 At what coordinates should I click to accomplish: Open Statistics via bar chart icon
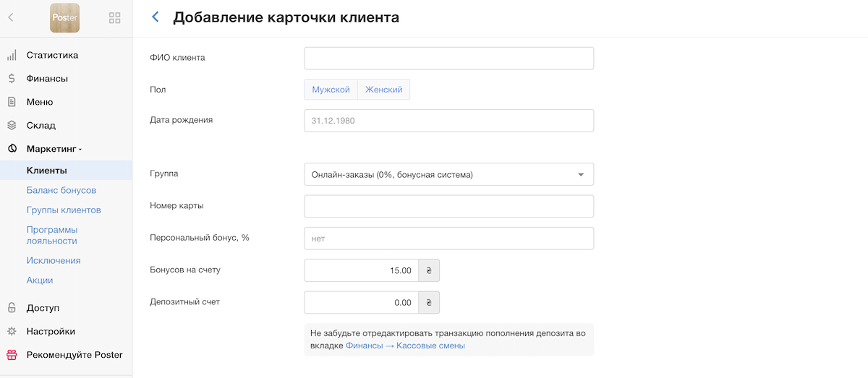(12, 55)
